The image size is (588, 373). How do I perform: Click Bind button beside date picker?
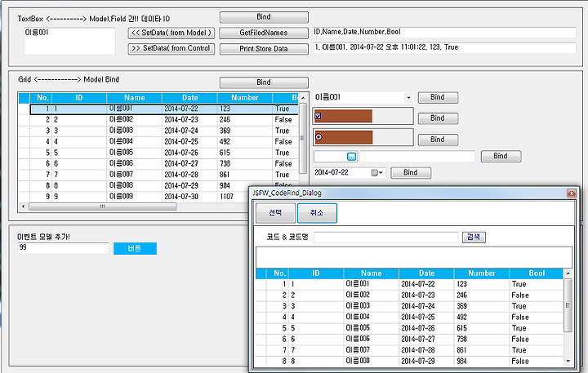[411, 173]
